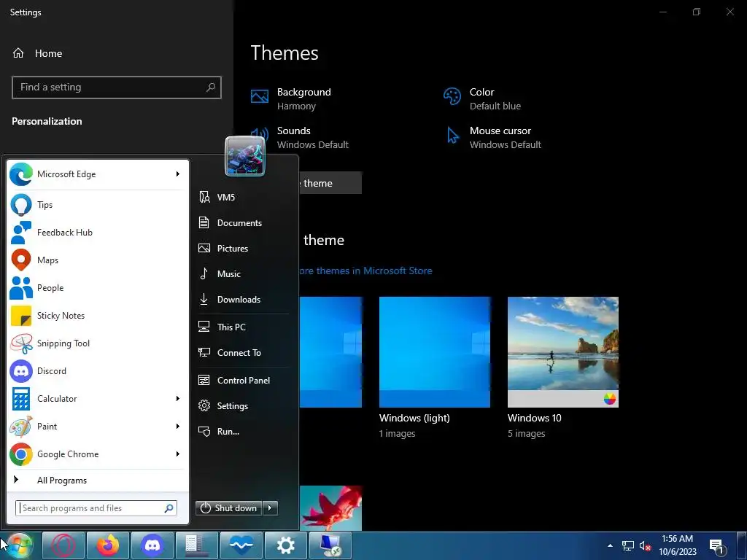Viewport: 747px width, 560px height.
Task: Click the partly hidden save theme button
Action: [x=330, y=183]
